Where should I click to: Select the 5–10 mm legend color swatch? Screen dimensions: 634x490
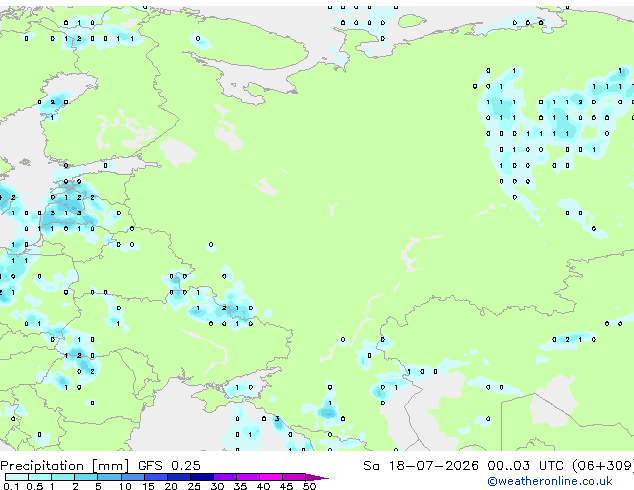pos(109,477)
